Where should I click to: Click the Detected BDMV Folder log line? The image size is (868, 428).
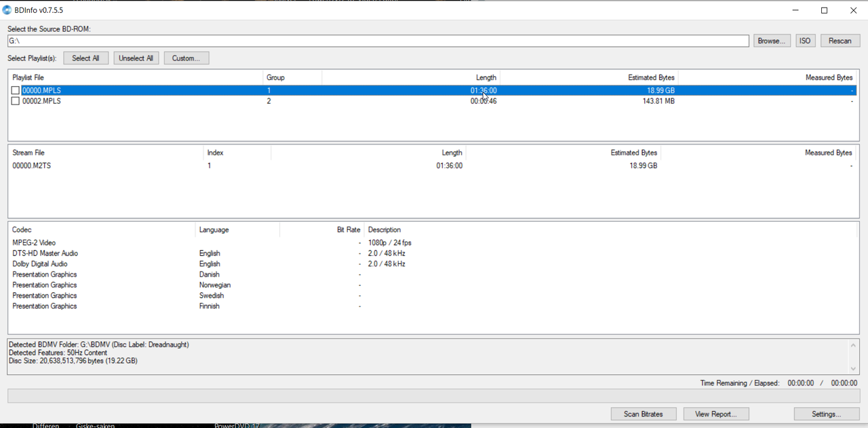(x=99, y=345)
